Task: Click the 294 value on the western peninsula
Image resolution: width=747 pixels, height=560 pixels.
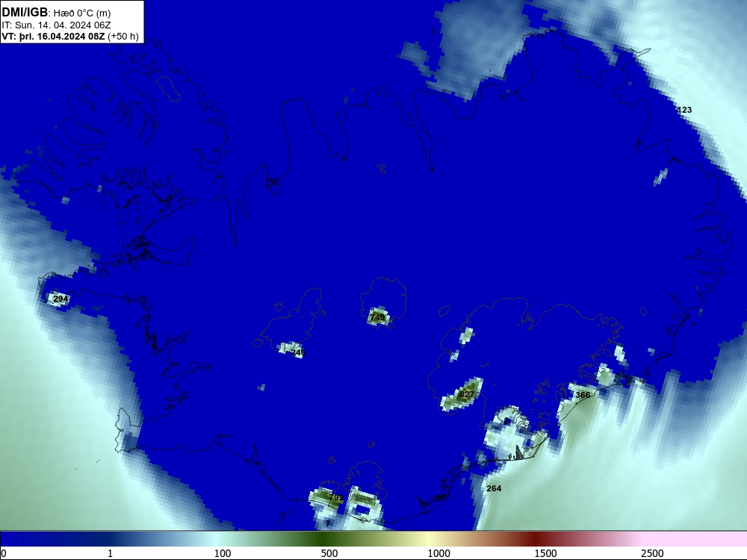Action: point(61,299)
